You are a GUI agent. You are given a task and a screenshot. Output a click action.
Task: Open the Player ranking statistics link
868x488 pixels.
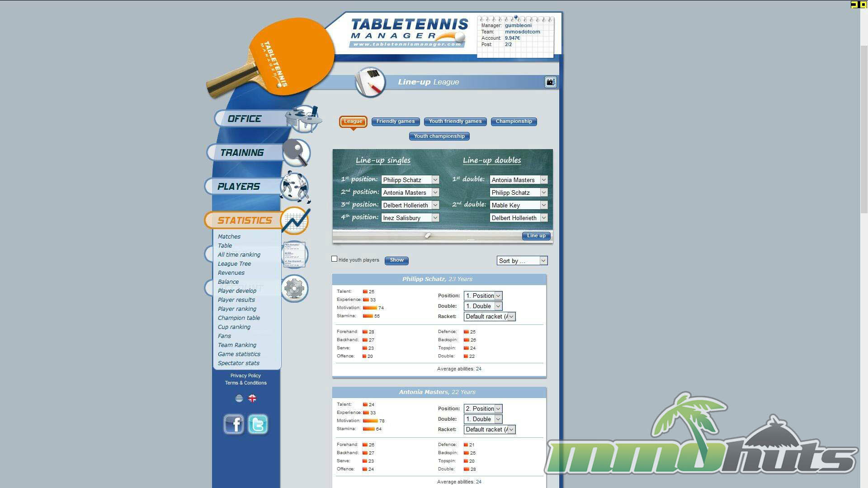237,309
